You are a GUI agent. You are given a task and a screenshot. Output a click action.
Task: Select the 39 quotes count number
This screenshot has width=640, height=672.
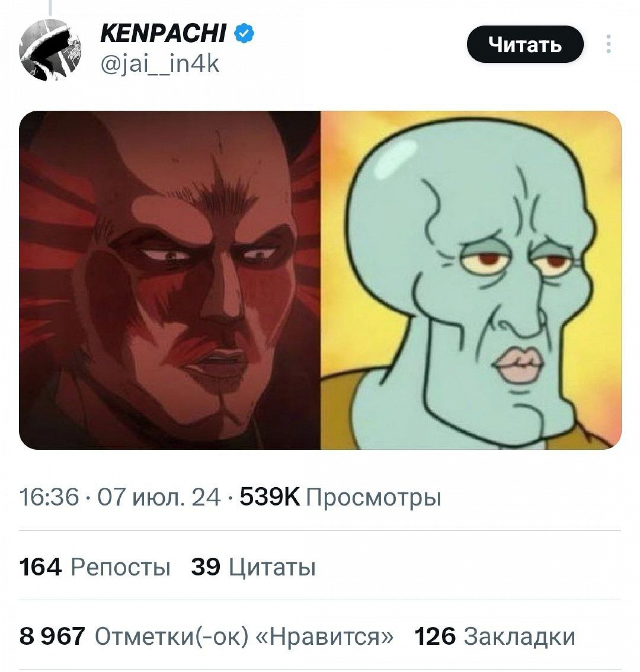click(206, 567)
